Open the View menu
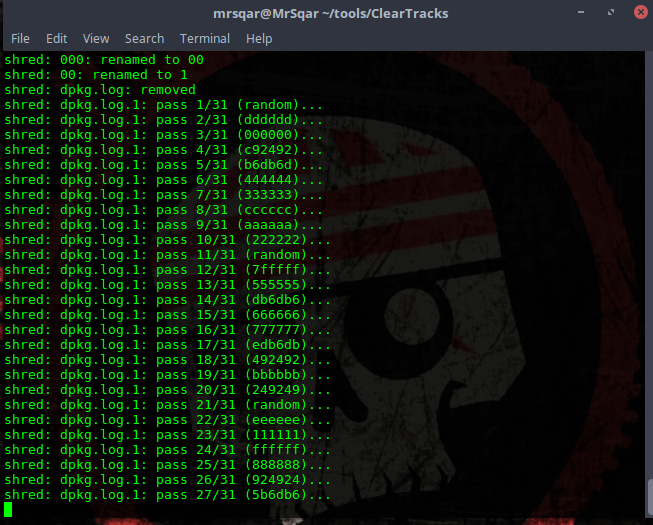The height and width of the screenshot is (525, 653). 96,38
